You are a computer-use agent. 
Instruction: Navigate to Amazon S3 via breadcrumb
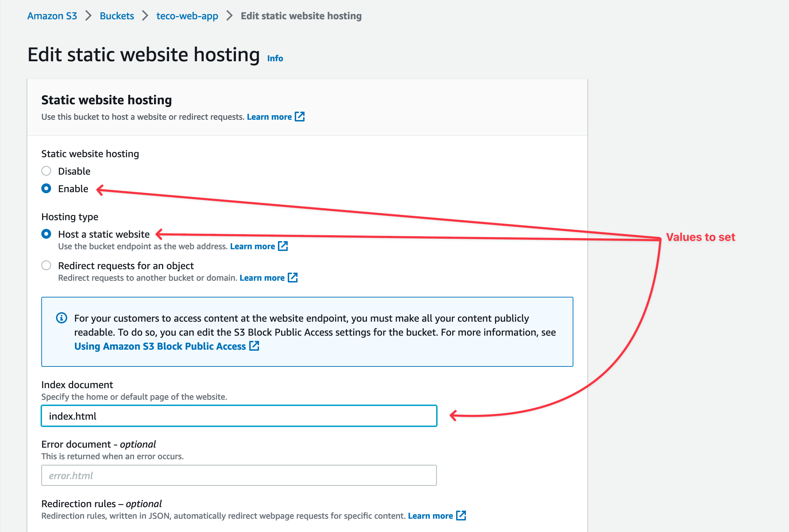tap(52, 16)
